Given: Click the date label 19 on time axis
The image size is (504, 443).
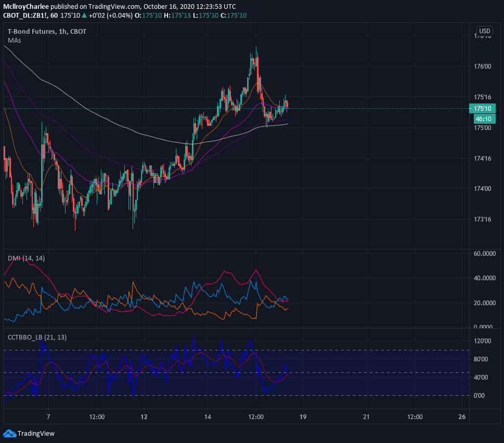Looking at the screenshot, I should pos(303,417).
